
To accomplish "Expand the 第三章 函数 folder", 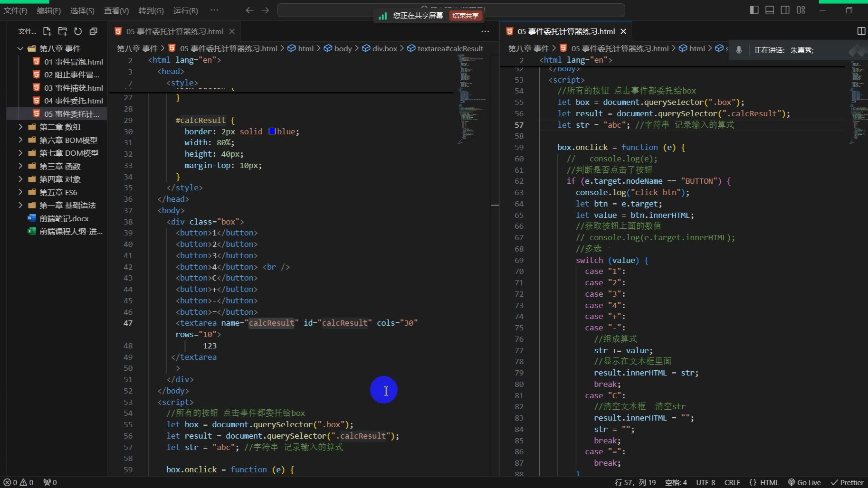I will pyautogui.click(x=57, y=166).
